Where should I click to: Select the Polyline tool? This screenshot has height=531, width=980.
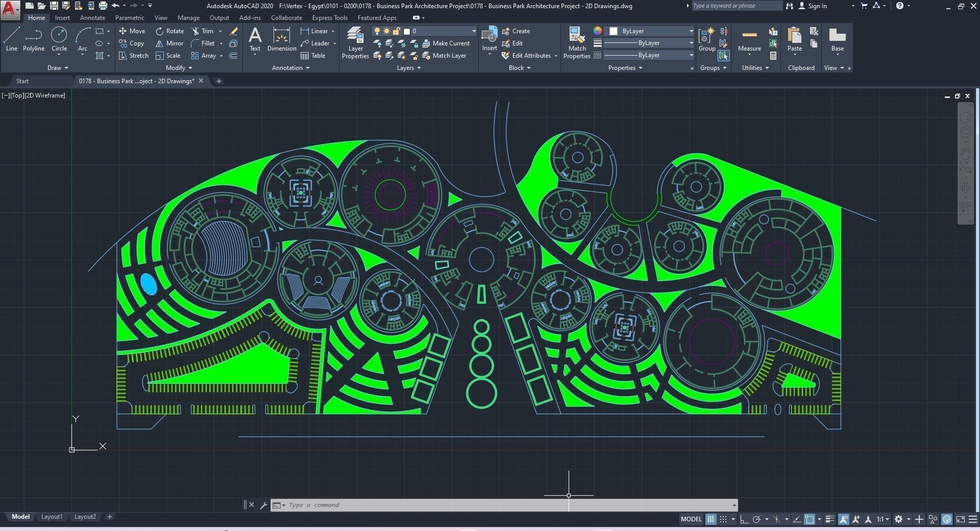click(34, 40)
